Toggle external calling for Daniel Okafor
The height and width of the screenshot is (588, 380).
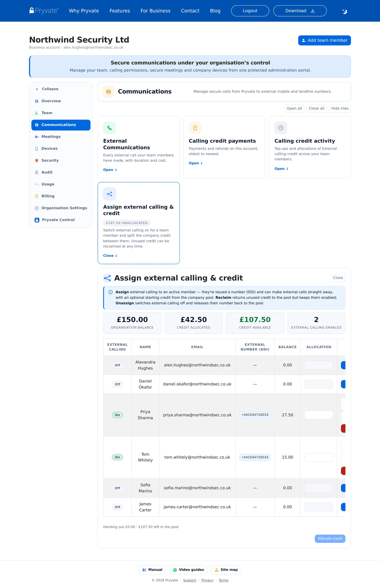pyautogui.click(x=117, y=384)
